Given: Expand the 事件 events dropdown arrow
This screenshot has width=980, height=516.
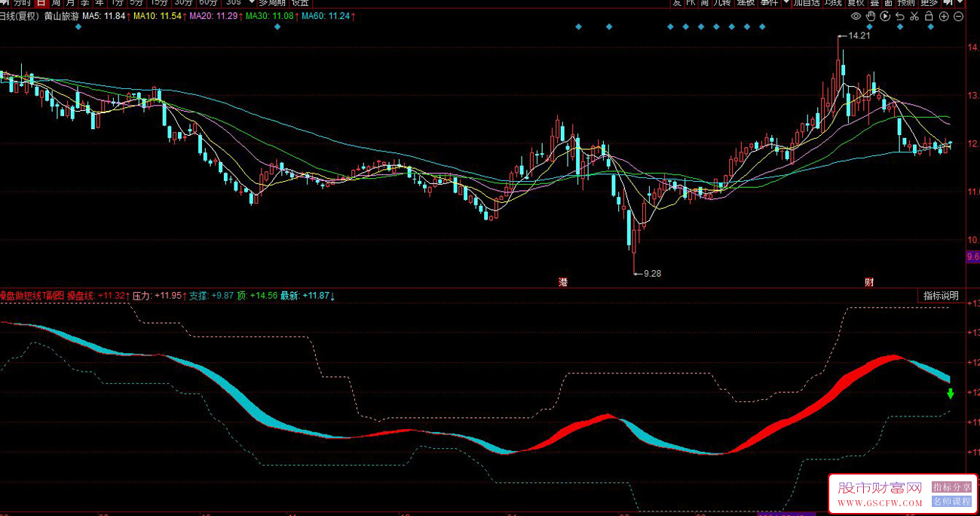Looking at the screenshot, I should [787, 3].
